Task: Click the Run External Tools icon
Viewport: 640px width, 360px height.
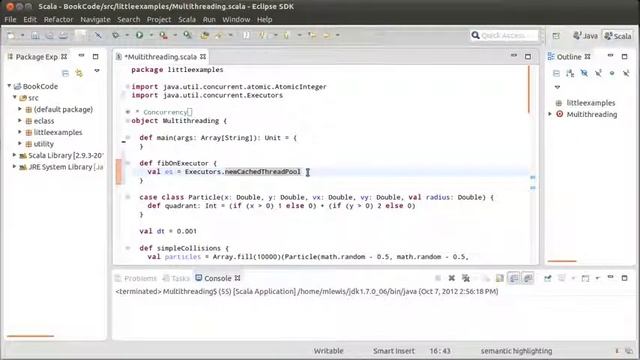Action: tap(164, 35)
